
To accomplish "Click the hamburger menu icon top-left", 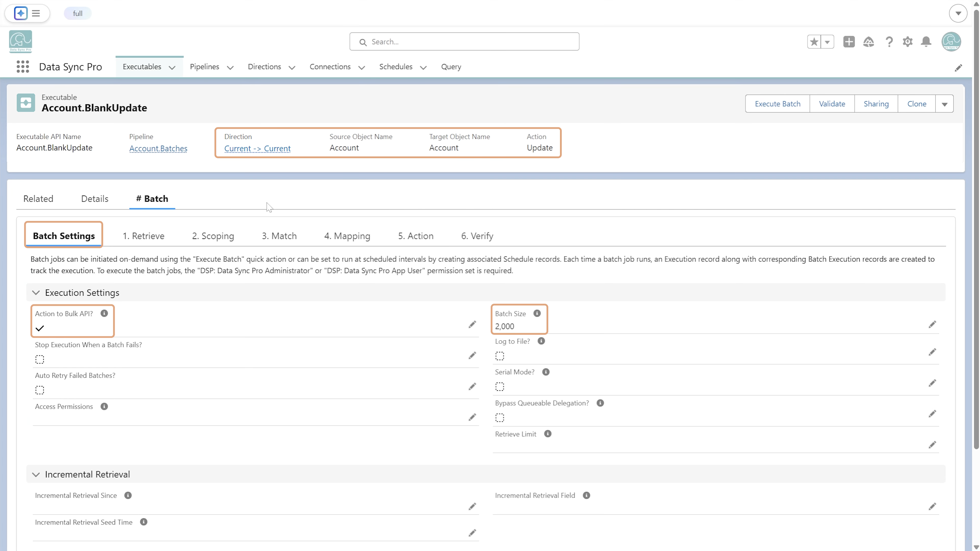I will coord(36,13).
